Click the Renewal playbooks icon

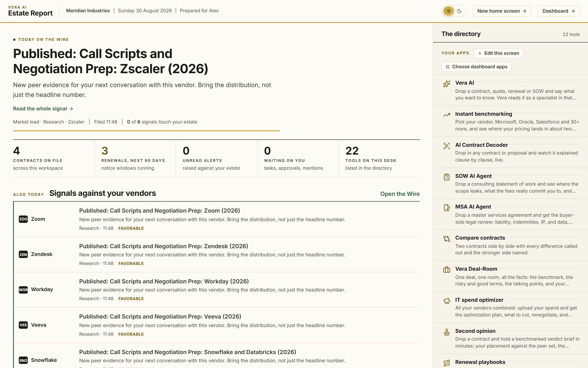pos(447,363)
